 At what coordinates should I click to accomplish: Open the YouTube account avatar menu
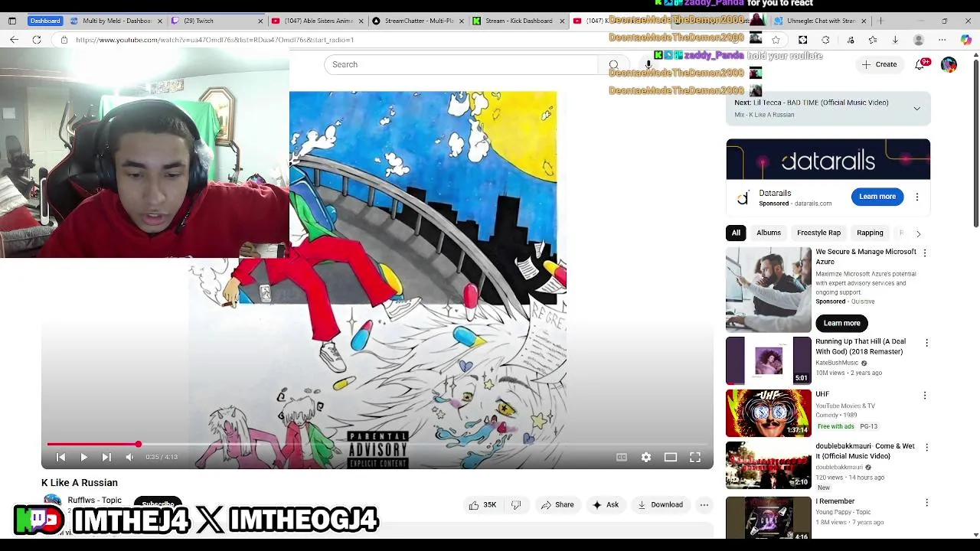click(949, 64)
